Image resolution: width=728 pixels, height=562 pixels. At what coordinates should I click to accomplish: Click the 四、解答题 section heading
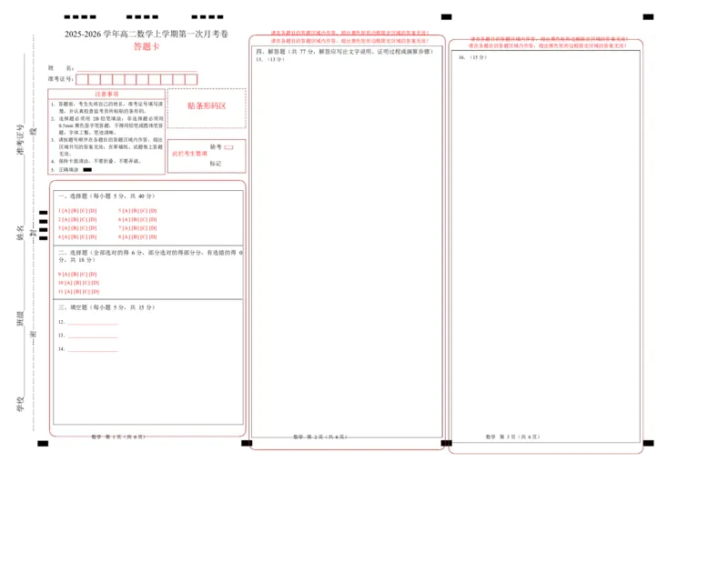[x=344, y=52]
